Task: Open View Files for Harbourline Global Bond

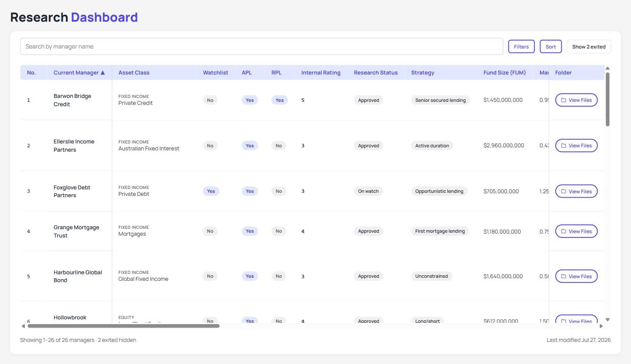Action: [576, 276]
